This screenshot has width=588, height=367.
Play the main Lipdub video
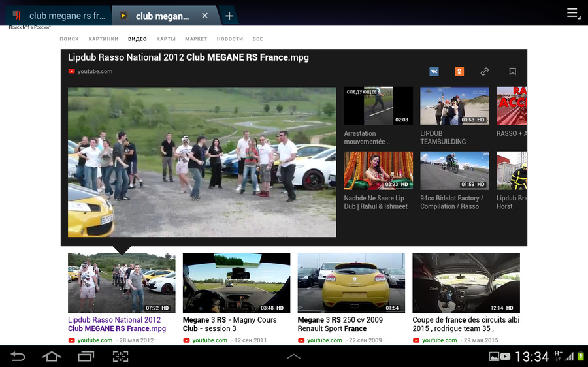click(x=202, y=162)
